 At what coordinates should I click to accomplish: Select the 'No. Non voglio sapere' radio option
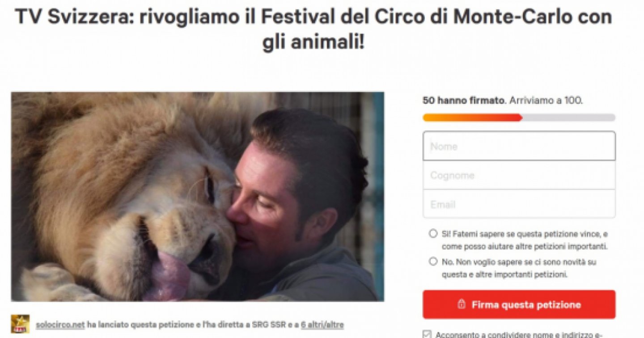pyautogui.click(x=432, y=262)
